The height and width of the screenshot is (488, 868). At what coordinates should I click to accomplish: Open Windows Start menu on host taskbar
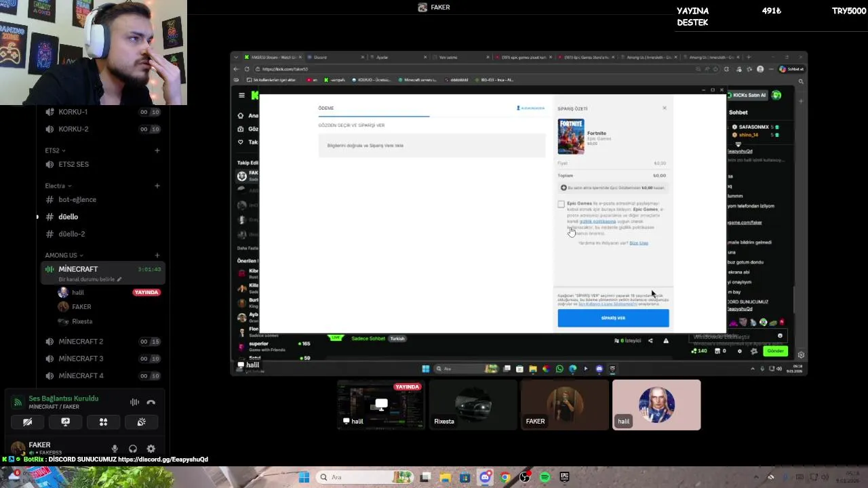coord(304,477)
